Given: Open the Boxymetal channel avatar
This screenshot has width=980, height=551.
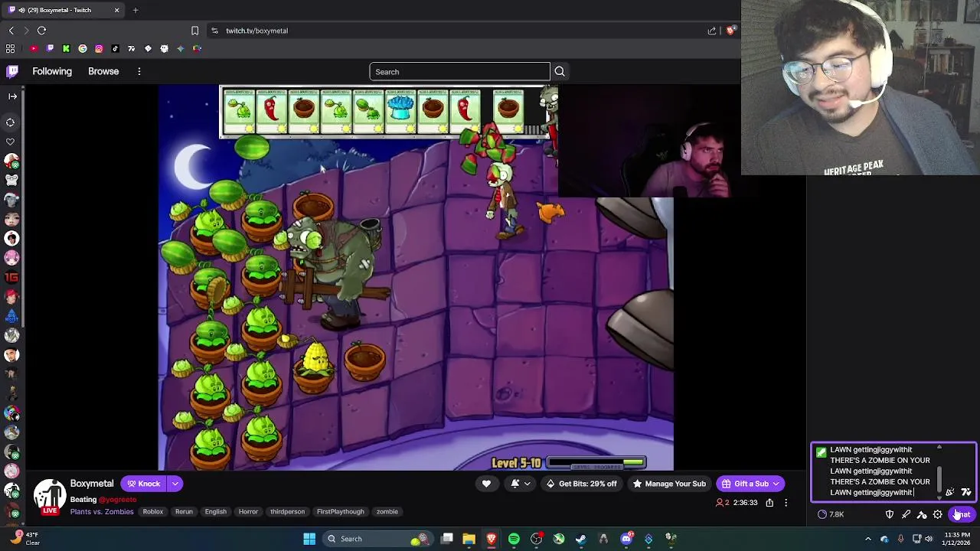Looking at the screenshot, I should pyautogui.click(x=50, y=496).
